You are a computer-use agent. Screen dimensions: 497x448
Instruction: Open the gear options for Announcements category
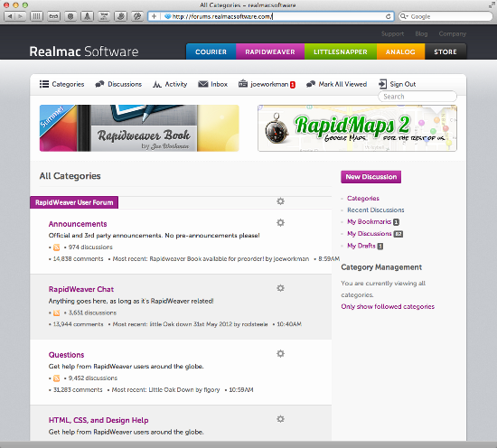click(280, 223)
